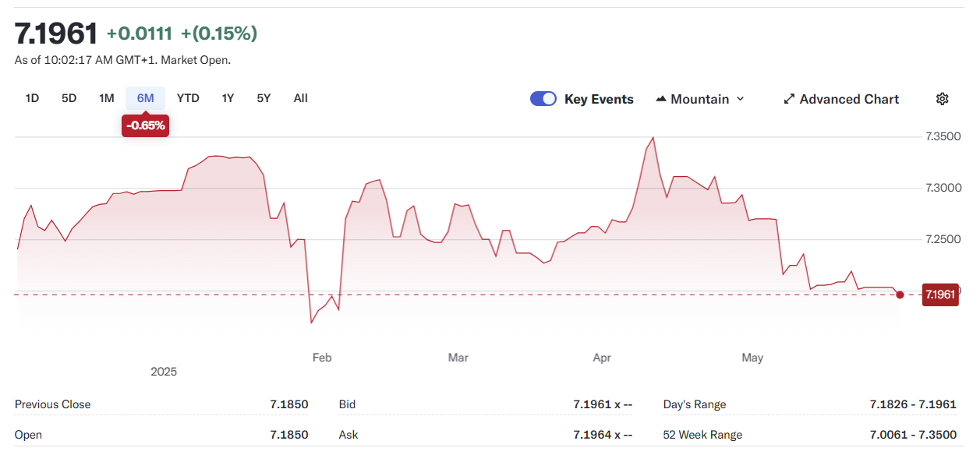Click the Mountain chart type icon
Viewport: 980px width, 455px height.
point(661,99)
